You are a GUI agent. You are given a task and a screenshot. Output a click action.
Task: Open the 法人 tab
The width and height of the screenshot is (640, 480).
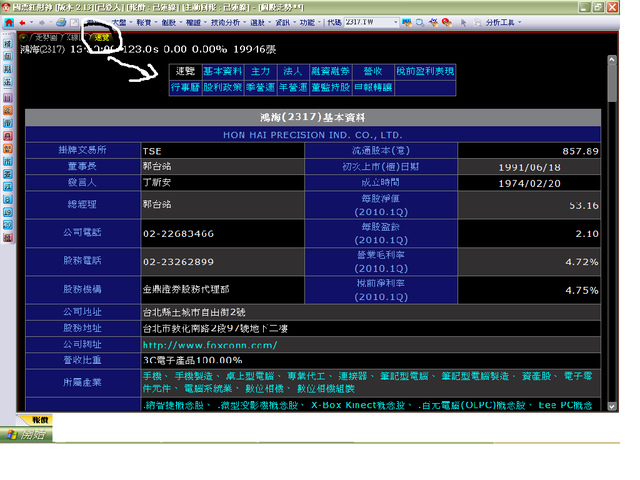click(293, 71)
